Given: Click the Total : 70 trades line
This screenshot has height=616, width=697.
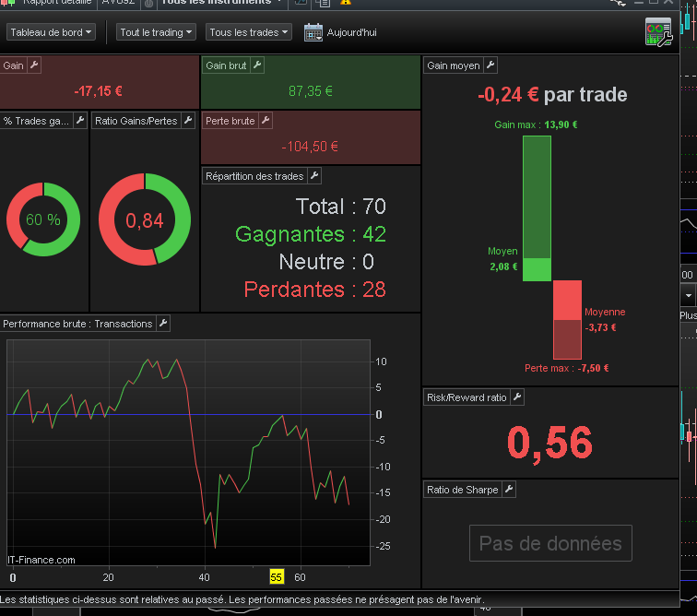Looking at the screenshot, I should tap(341, 207).
